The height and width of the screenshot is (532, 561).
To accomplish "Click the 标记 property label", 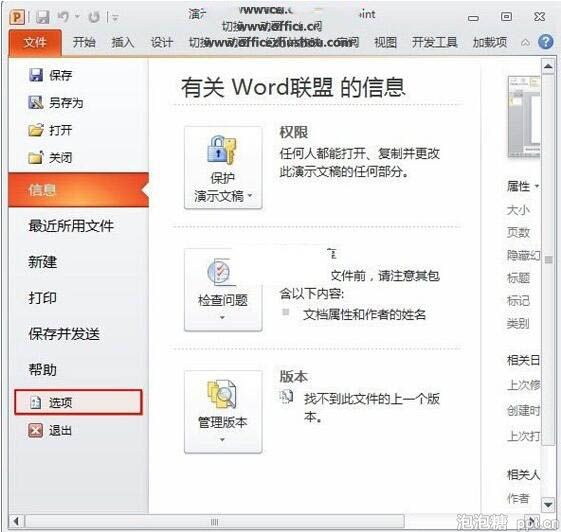I will (x=518, y=301).
